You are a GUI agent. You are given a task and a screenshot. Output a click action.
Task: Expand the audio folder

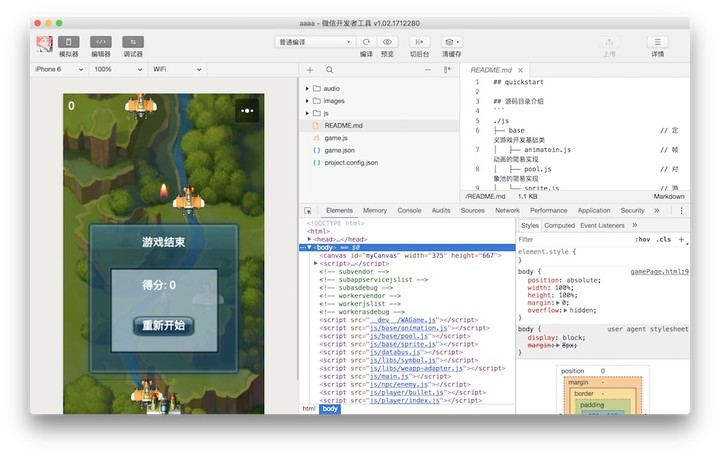click(307, 88)
